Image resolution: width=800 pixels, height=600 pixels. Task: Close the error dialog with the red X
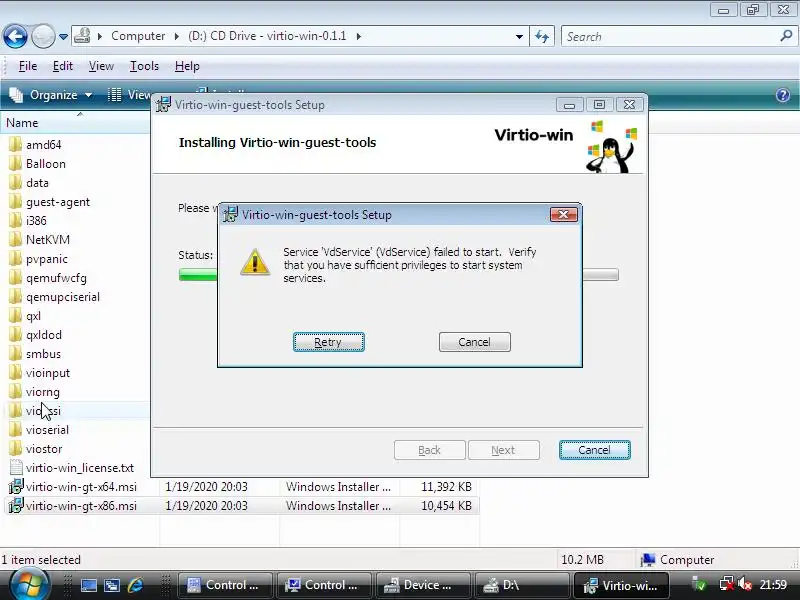click(563, 214)
